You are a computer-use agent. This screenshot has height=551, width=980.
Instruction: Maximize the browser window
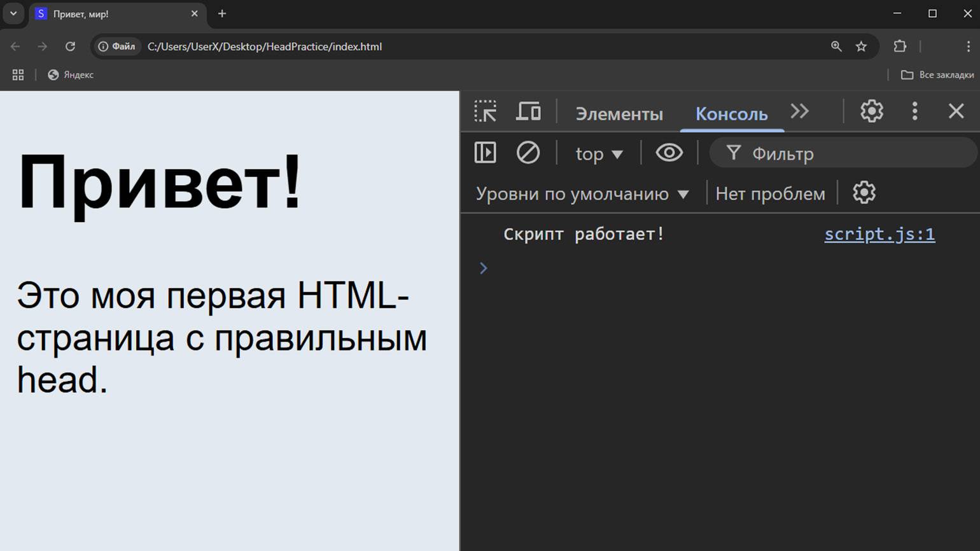coord(933,13)
